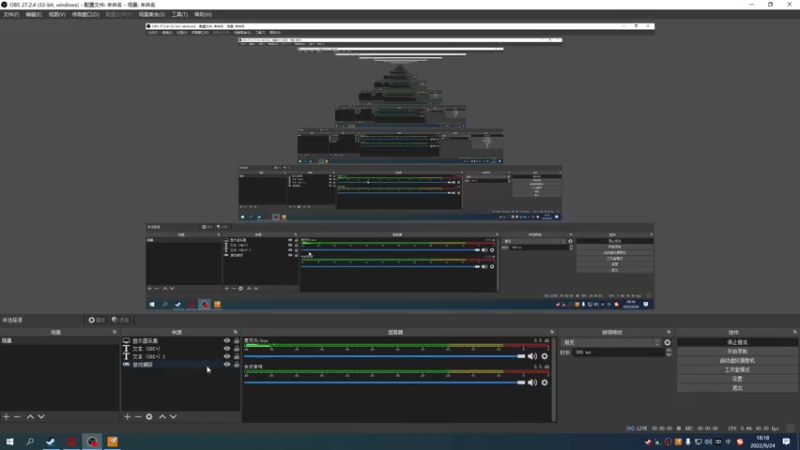This screenshot has width=800, height=450.
Task: Hide the 文本 (GDI+) source
Action: 227,348
